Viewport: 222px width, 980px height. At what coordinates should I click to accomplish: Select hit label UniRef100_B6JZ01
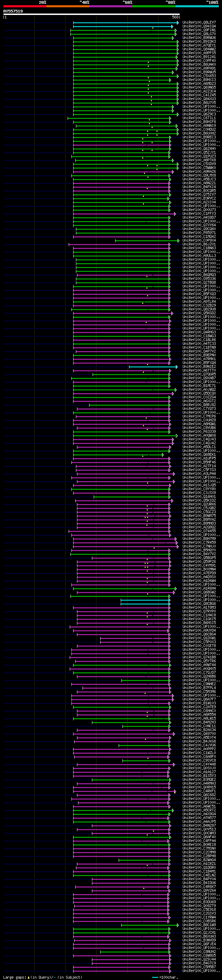(199, 244)
